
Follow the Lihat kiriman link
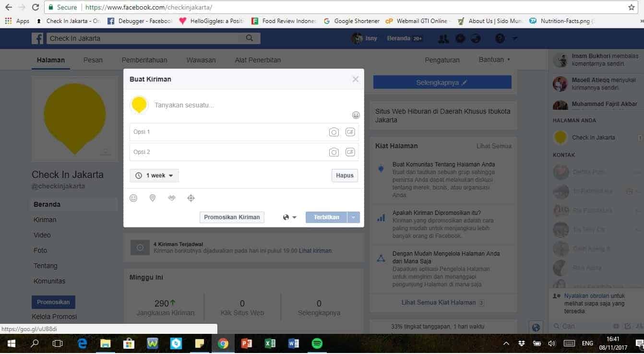coord(315,251)
